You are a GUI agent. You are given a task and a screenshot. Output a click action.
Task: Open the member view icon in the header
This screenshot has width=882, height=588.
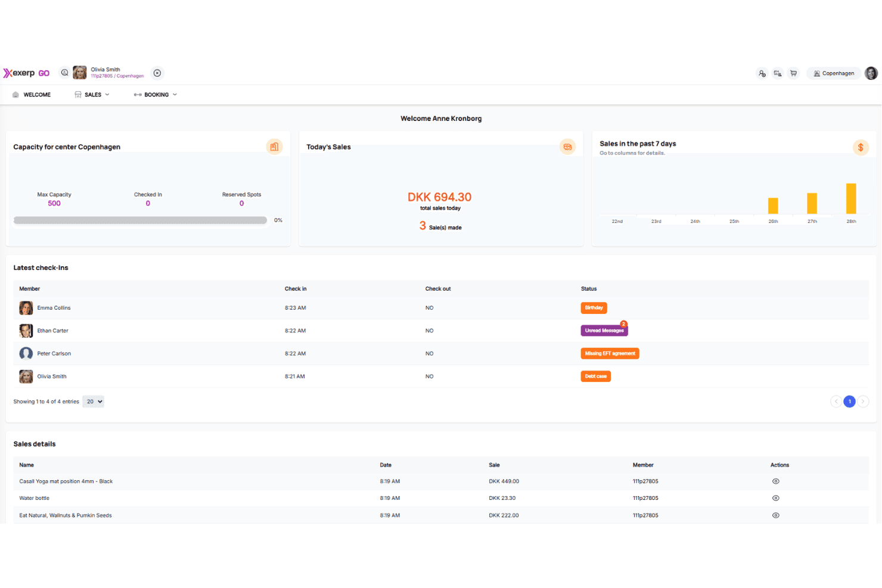tap(762, 74)
